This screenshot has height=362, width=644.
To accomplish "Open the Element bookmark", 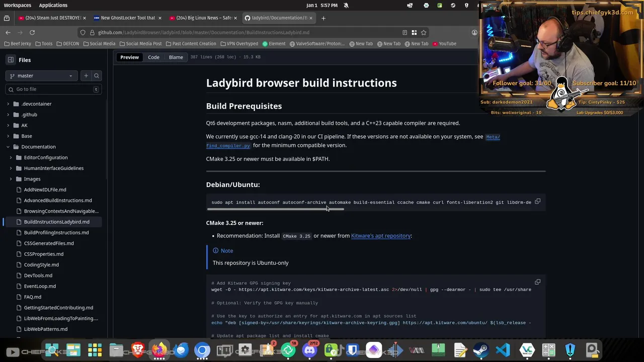I will tap(274, 44).
